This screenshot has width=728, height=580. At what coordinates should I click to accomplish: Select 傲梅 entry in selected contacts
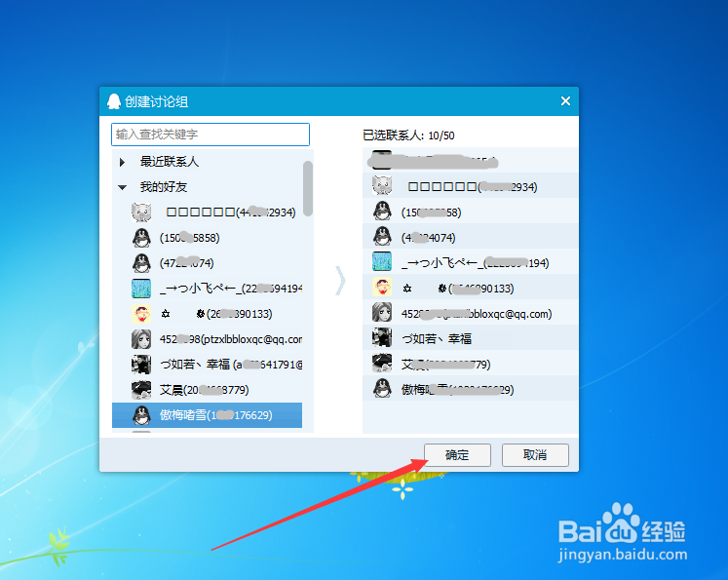point(471,389)
